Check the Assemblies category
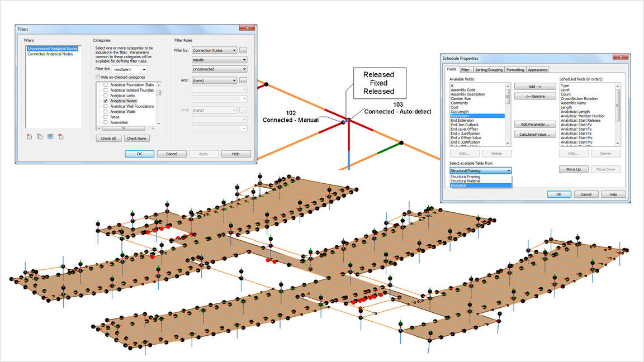The width and height of the screenshot is (644, 362). click(x=106, y=122)
